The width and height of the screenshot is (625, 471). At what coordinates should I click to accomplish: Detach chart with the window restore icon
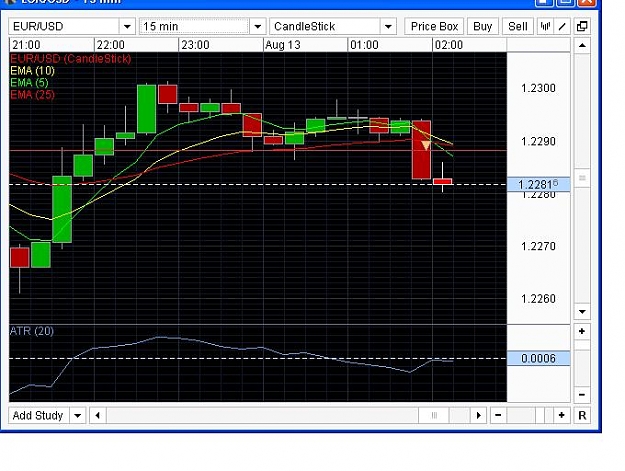pyautogui.click(x=582, y=27)
